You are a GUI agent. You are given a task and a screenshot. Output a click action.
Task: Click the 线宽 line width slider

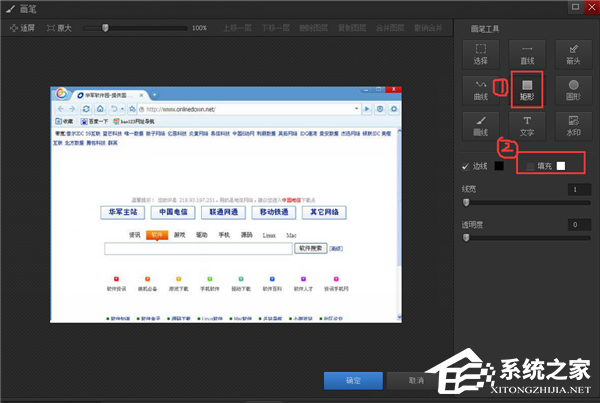click(527, 202)
